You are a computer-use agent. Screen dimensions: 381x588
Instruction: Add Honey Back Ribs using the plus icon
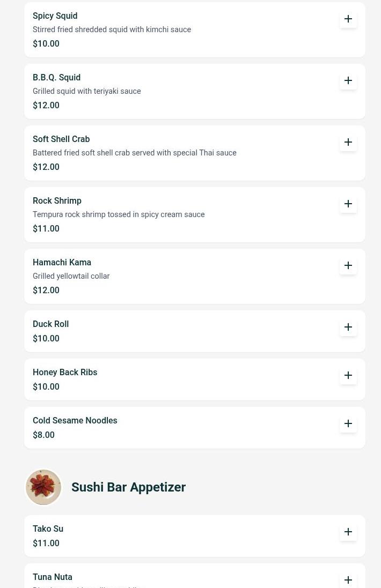point(348,375)
